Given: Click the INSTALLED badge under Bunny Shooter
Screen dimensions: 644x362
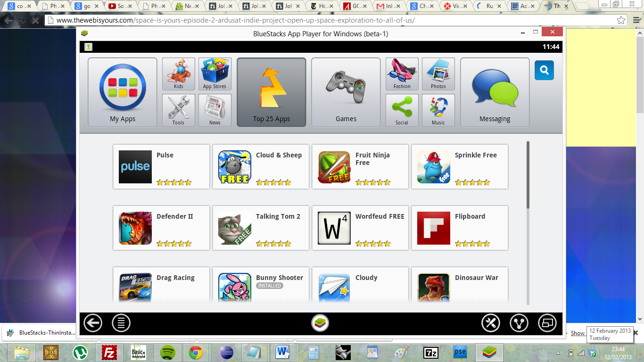Looking at the screenshot, I should point(270,286).
